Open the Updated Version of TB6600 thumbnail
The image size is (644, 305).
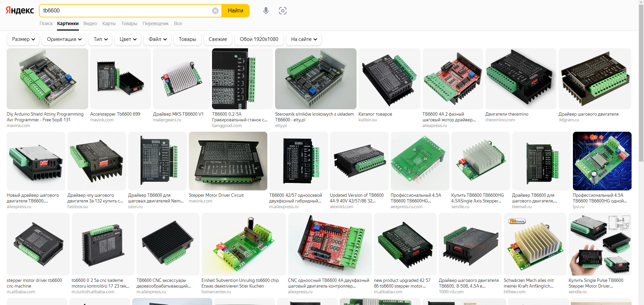pos(359,161)
